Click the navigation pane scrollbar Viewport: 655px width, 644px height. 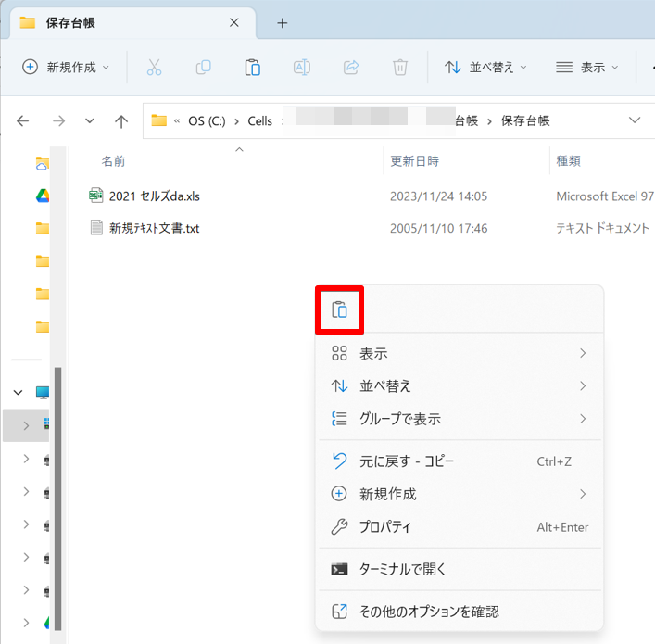58,499
